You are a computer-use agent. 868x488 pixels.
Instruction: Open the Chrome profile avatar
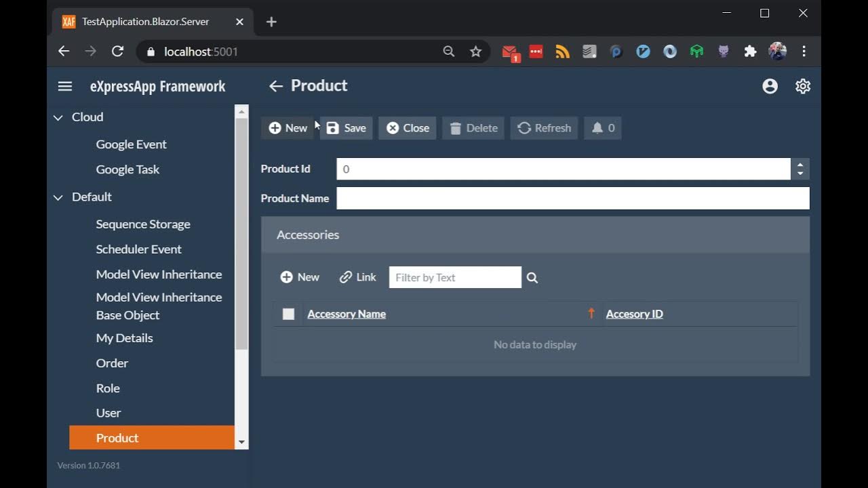click(x=777, y=52)
